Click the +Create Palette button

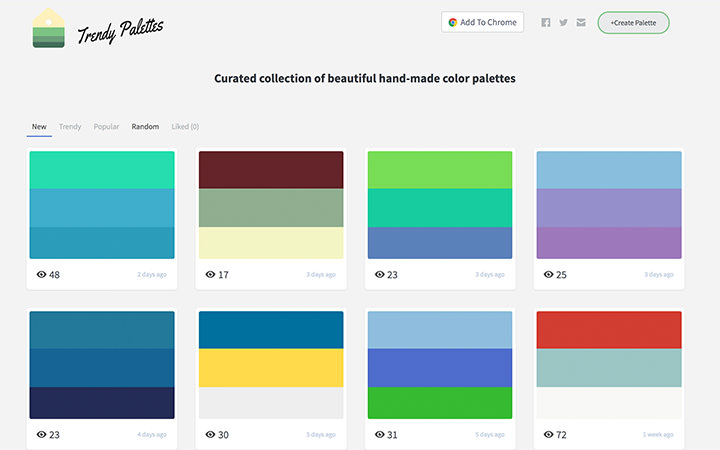tap(633, 22)
